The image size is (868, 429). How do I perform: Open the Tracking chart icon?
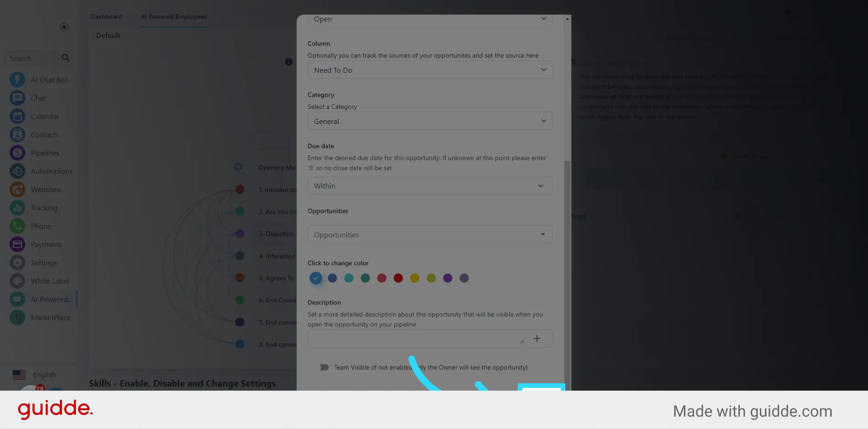coord(17,208)
